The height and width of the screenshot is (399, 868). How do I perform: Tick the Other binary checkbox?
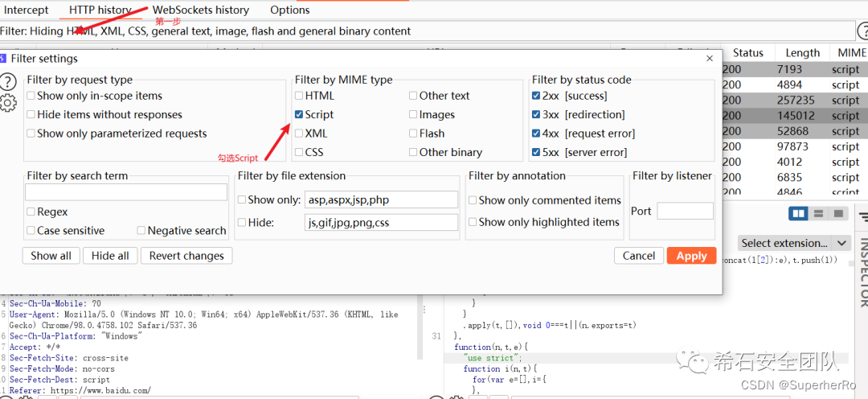(414, 152)
